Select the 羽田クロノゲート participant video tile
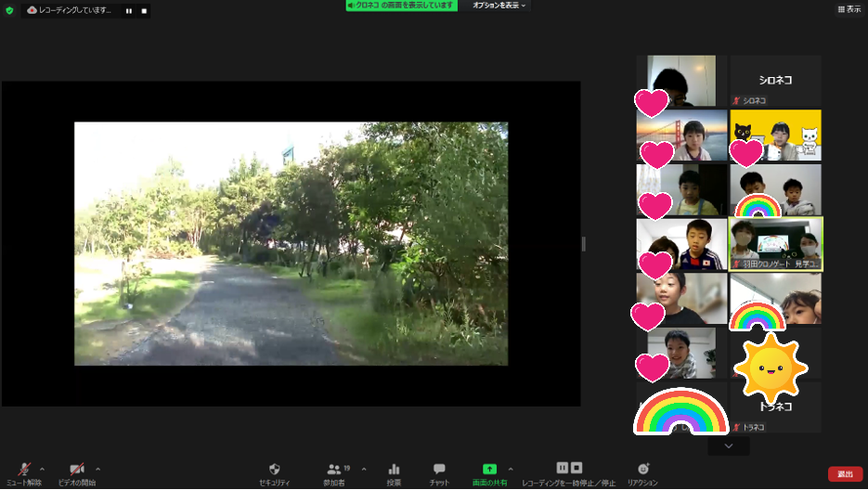Image resolution: width=868 pixels, height=490 pixels. pyautogui.click(x=776, y=244)
